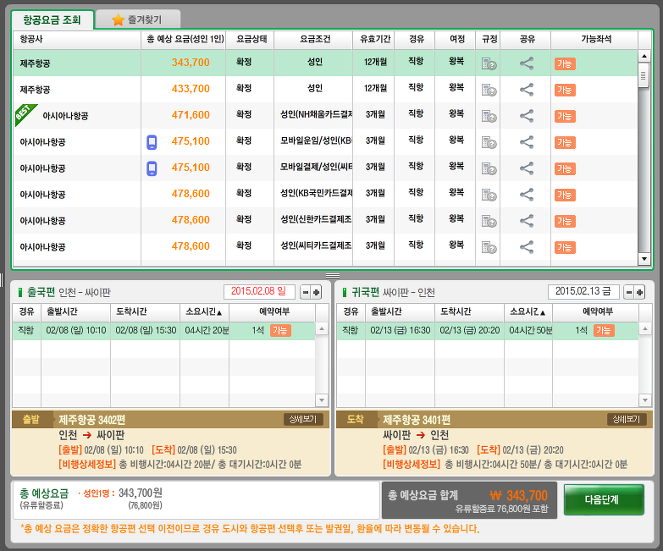Switch to 항공요금 조회 tab
The width and height of the screenshot is (663, 551).
click(52, 20)
